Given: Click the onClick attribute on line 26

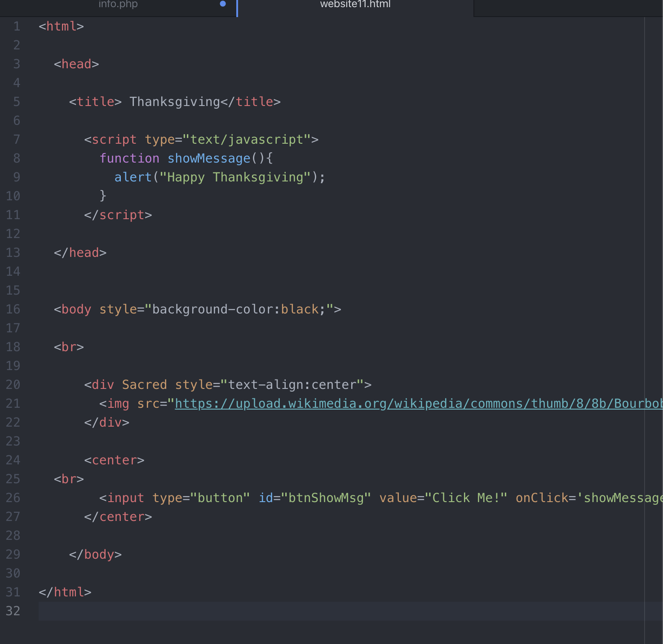Looking at the screenshot, I should click(542, 498).
